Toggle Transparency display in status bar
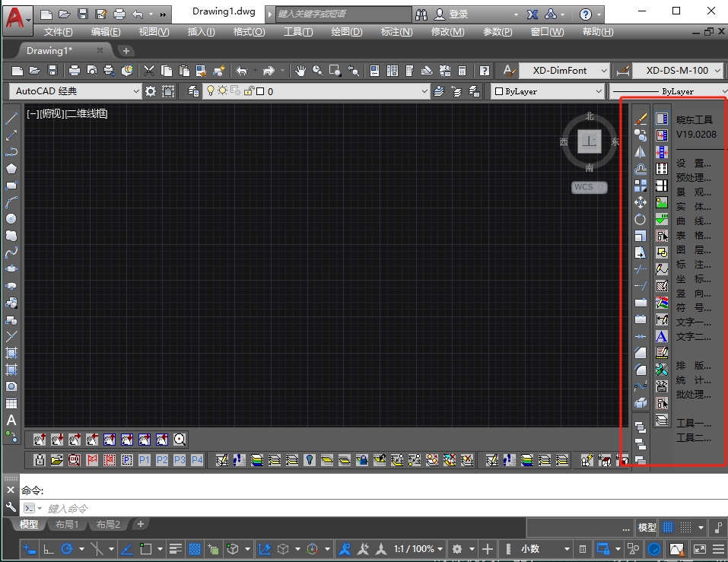The height and width of the screenshot is (562, 728). coord(195,550)
